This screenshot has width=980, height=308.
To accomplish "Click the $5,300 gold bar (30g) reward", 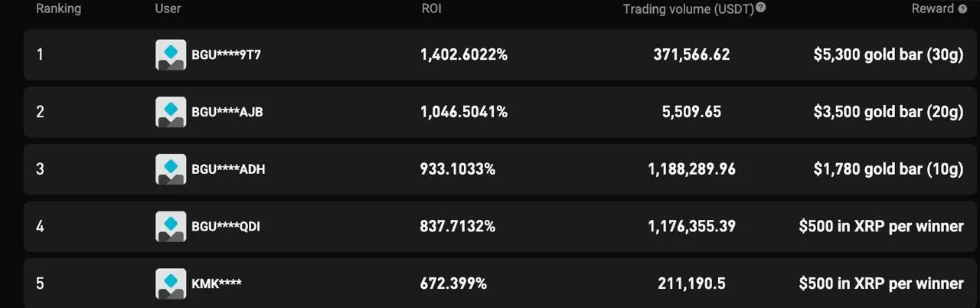I will (888, 55).
